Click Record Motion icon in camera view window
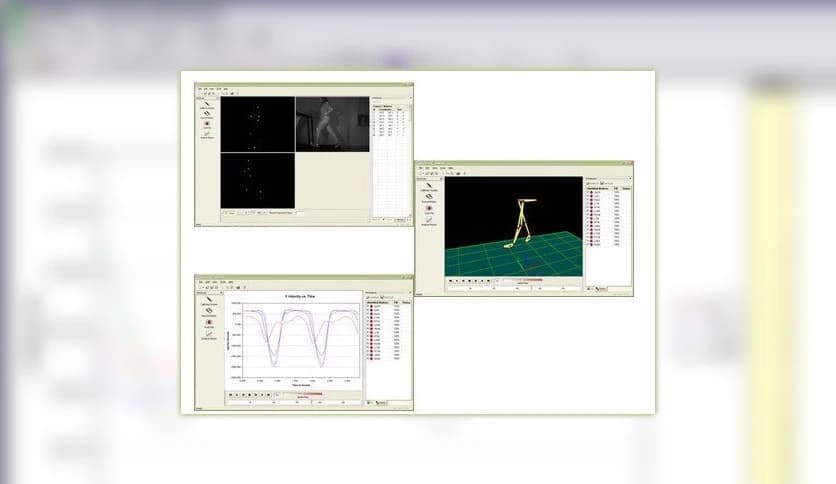 click(207, 114)
